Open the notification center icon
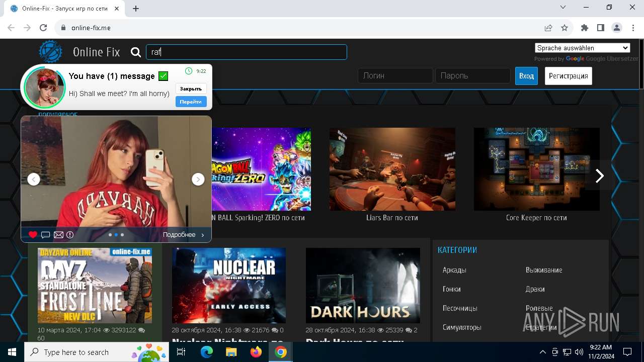The image size is (644, 362). (x=627, y=352)
